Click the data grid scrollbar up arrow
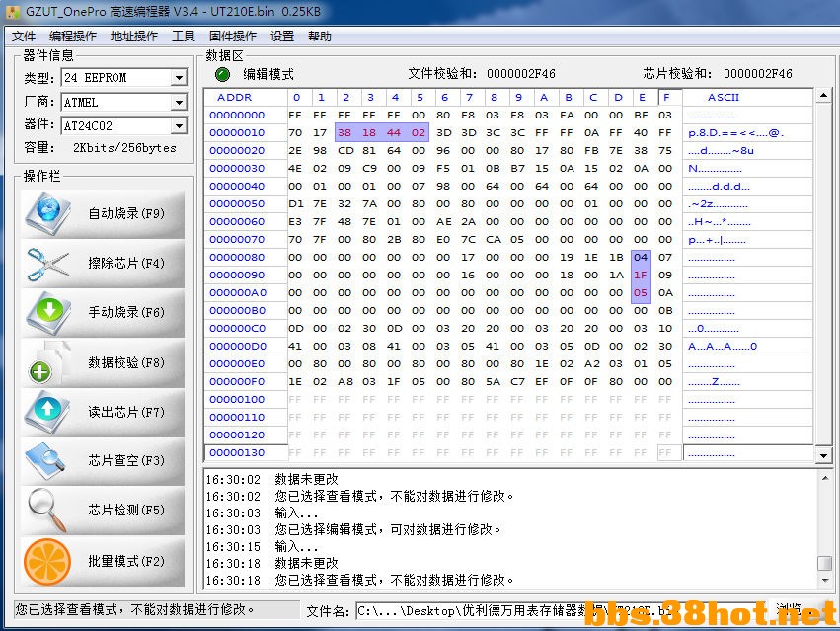Viewport: 840px width, 631px height. point(823,96)
